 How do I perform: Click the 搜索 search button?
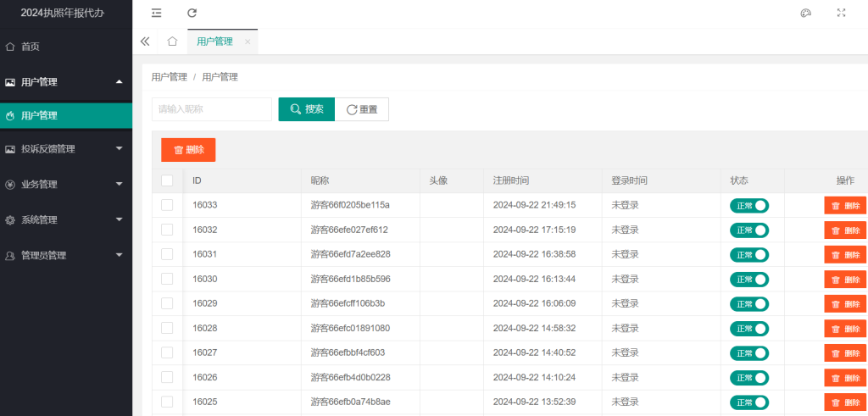pos(306,109)
